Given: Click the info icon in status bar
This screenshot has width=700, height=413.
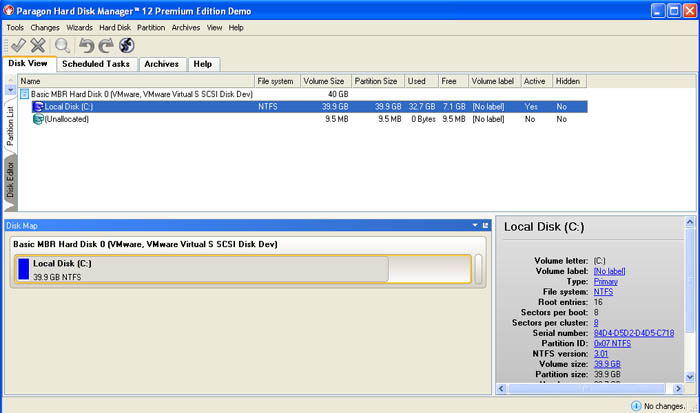Looking at the screenshot, I should pos(636,406).
